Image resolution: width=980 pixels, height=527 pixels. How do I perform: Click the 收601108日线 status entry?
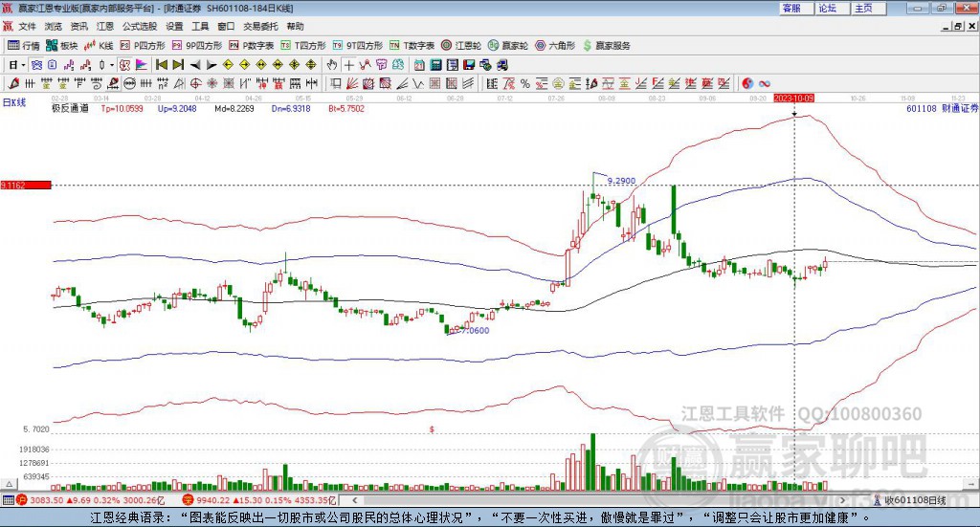[910, 500]
